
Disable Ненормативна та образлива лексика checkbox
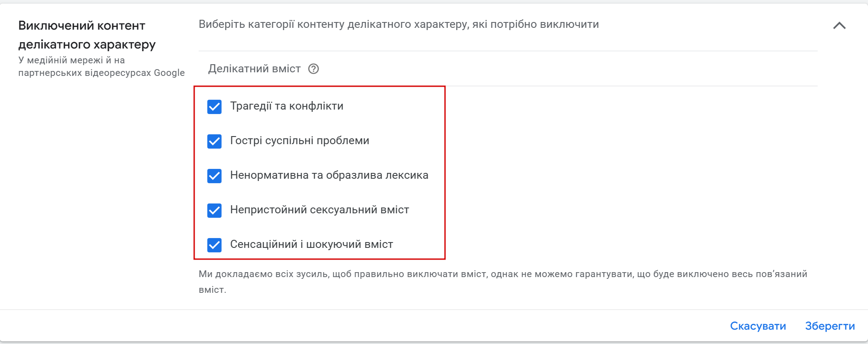click(214, 176)
